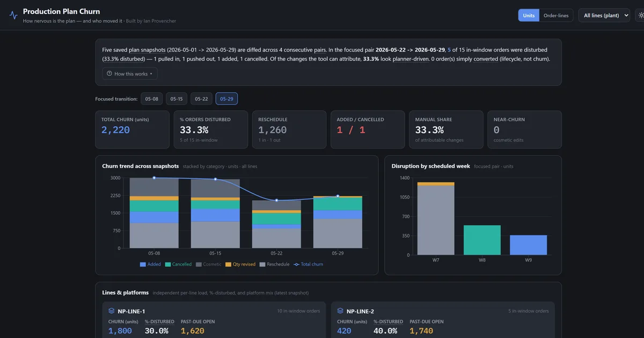Click the RESCHEDULE metric card
This screenshot has width=644, height=338.
pyautogui.click(x=289, y=129)
